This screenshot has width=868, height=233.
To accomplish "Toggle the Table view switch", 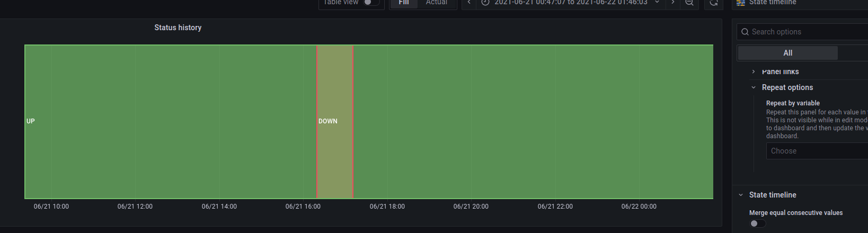I will 371,2.
